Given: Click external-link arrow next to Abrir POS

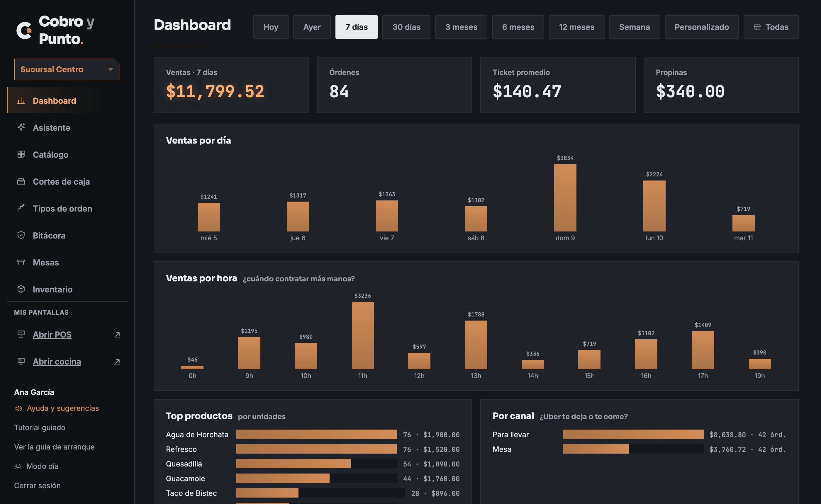Looking at the screenshot, I should (x=117, y=335).
